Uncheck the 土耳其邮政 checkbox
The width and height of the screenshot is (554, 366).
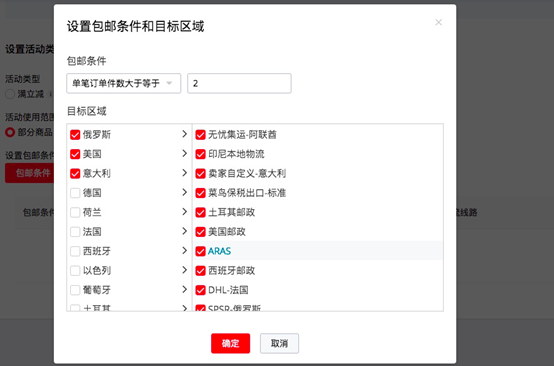[200, 212]
